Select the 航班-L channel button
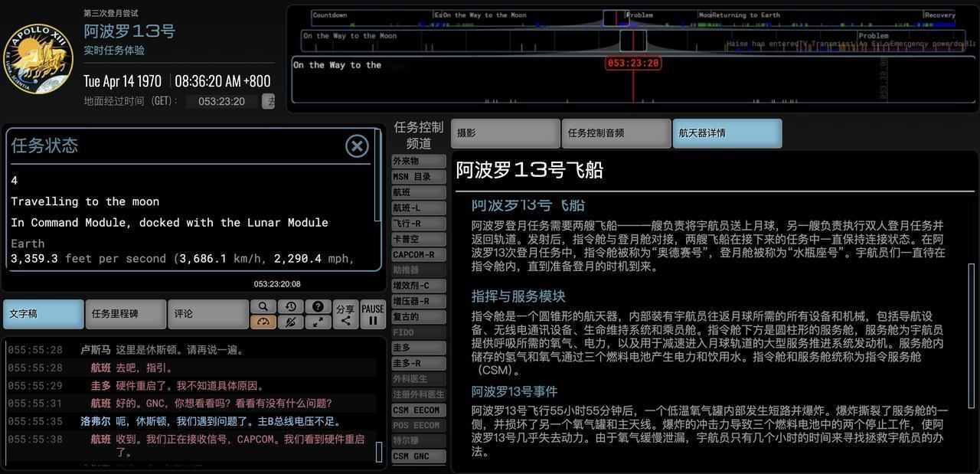This screenshot has height=474, width=980. click(418, 208)
